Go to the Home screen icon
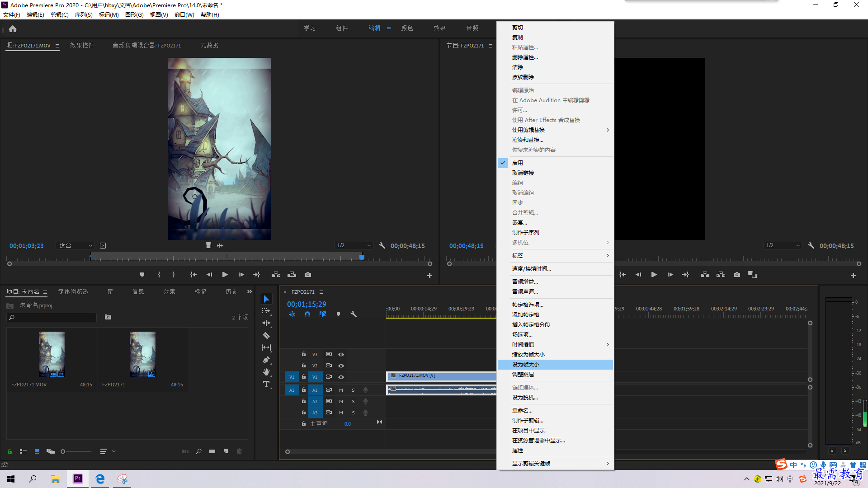Screen dimensions: 868x488 point(13,28)
